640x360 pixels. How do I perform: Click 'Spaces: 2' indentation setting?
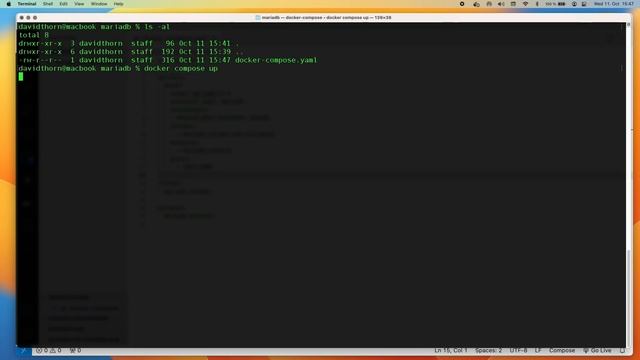tap(488, 351)
